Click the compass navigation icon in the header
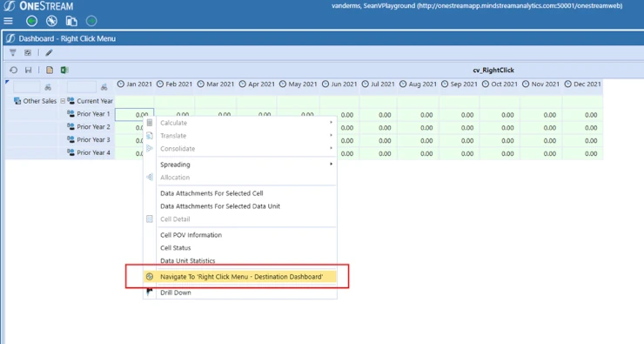The width and height of the screenshot is (644, 344). click(51, 21)
